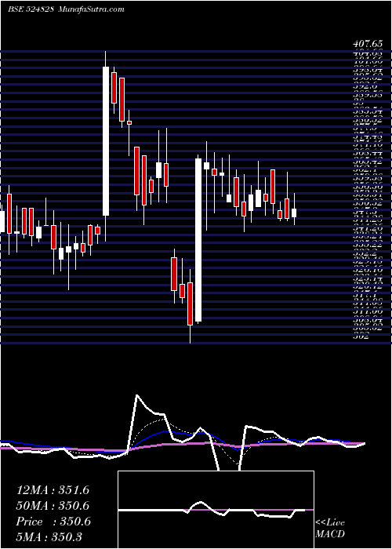
Task: Click the long white candle rising from 305
Action: [198, 240]
